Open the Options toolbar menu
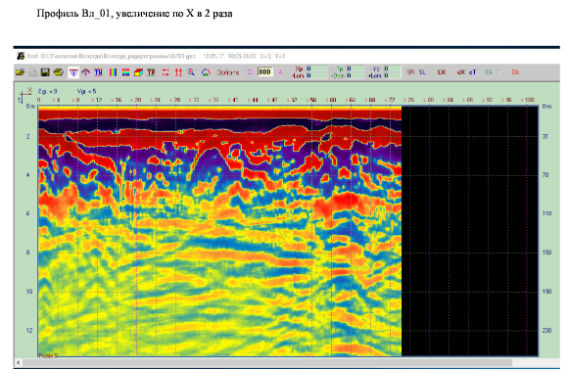 pyautogui.click(x=228, y=72)
